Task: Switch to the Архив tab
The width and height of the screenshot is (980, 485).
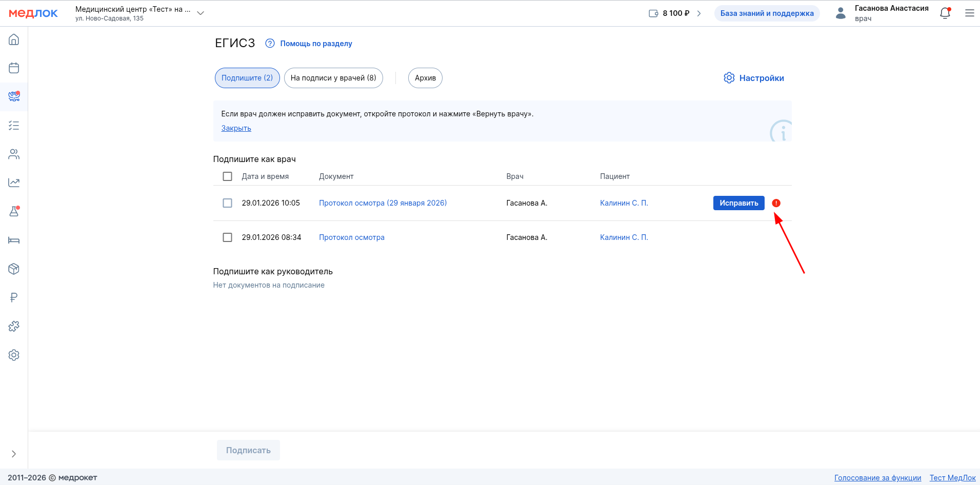Action: click(x=425, y=78)
